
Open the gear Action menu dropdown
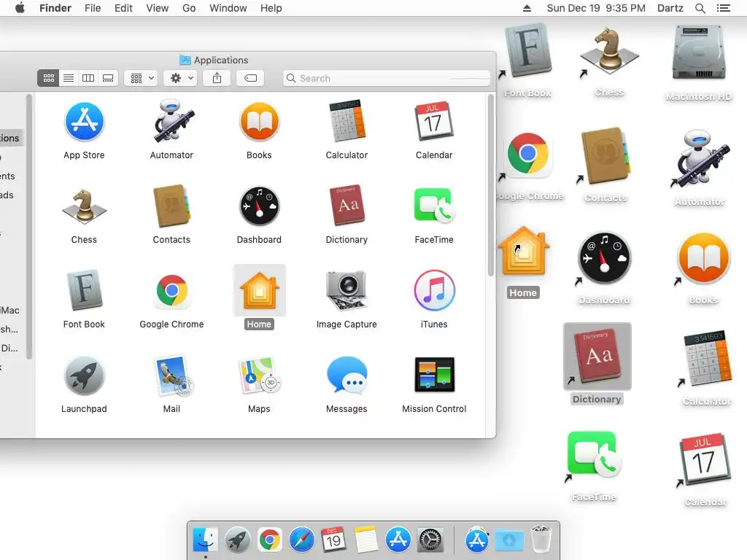(180, 78)
